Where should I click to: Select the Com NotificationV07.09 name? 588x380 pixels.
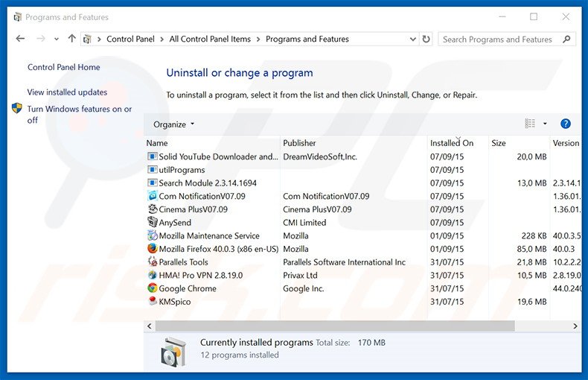click(202, 196)
